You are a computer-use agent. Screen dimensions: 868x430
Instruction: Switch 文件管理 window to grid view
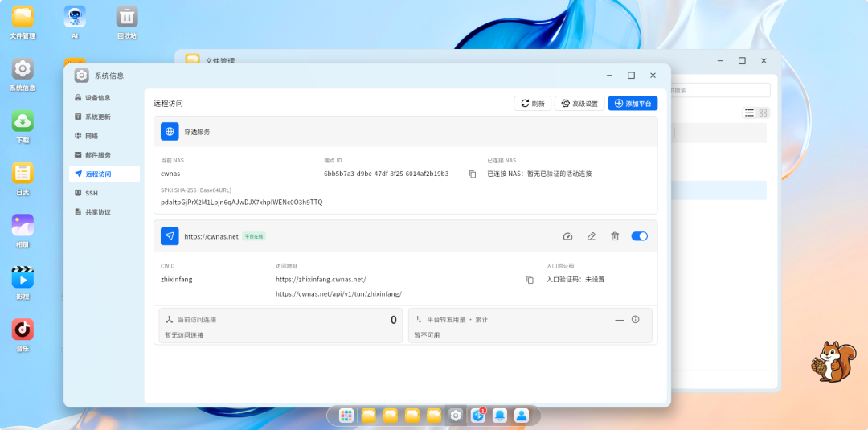(x=764, y=113)
